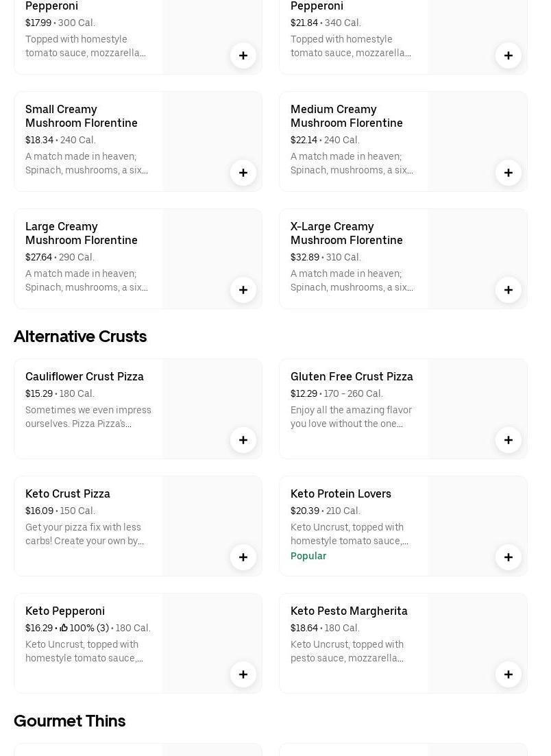
Task: Open Keto Pesto Margherita item title
Action: point(349,611)
